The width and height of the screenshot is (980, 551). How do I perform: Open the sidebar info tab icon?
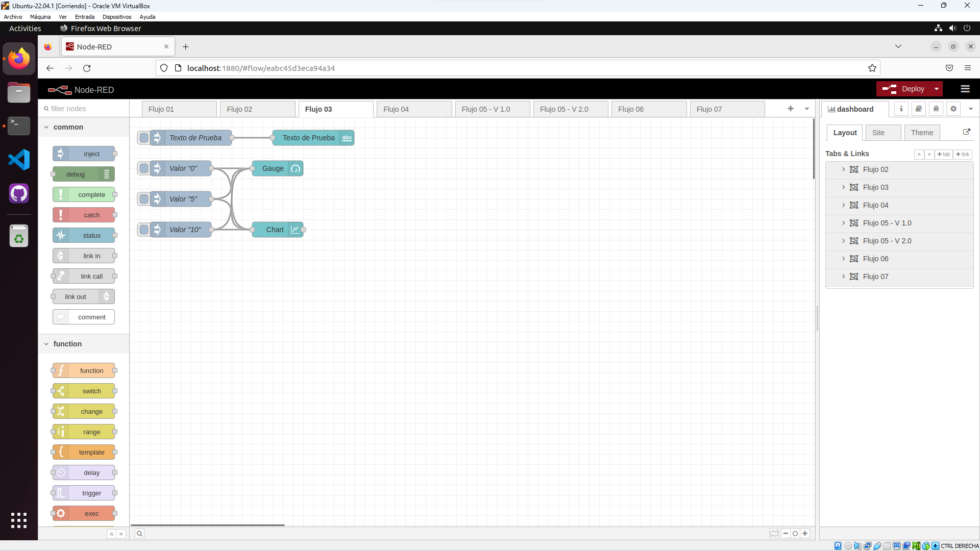tap(901, 109)
